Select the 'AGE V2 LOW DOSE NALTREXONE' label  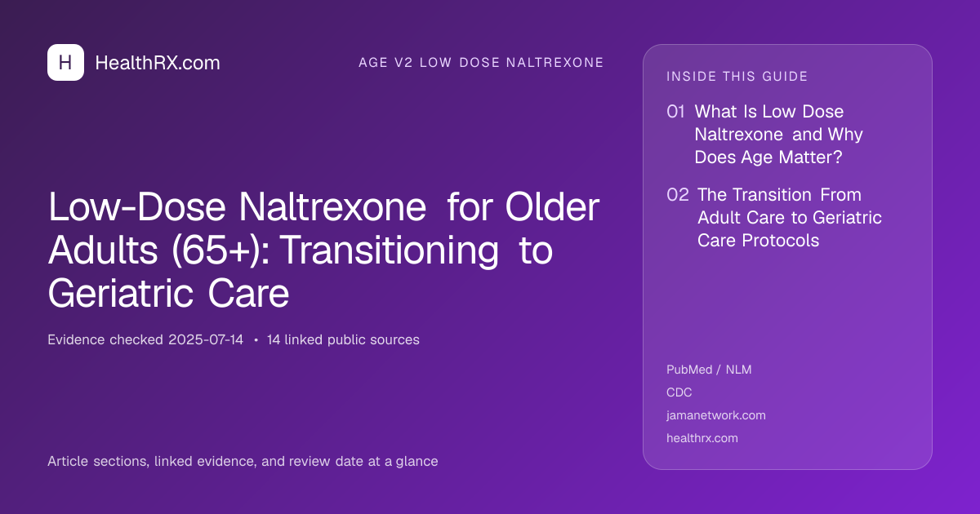point(481,63)
